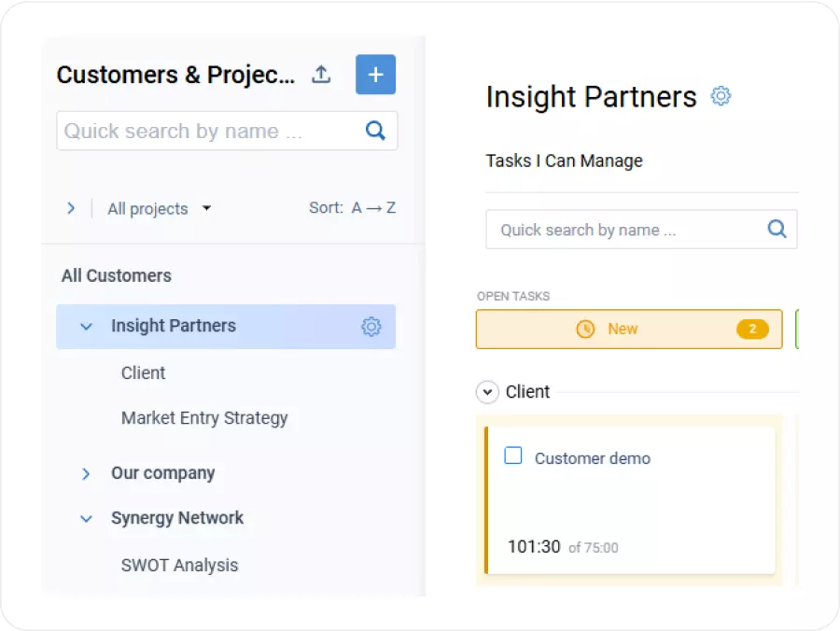
Task: Collapse Insight Partners in the sidebar tree
Action: (86, 327)
